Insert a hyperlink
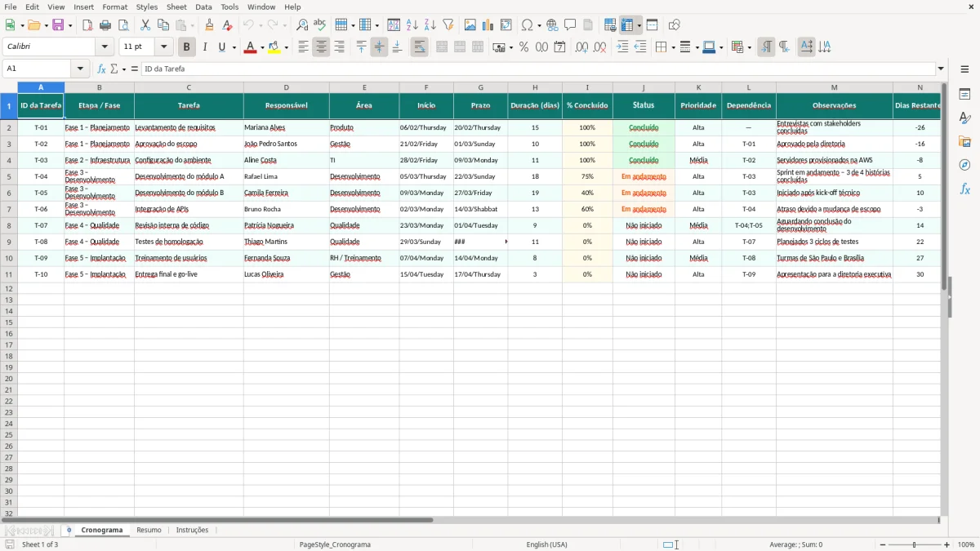 coord(552,25)
